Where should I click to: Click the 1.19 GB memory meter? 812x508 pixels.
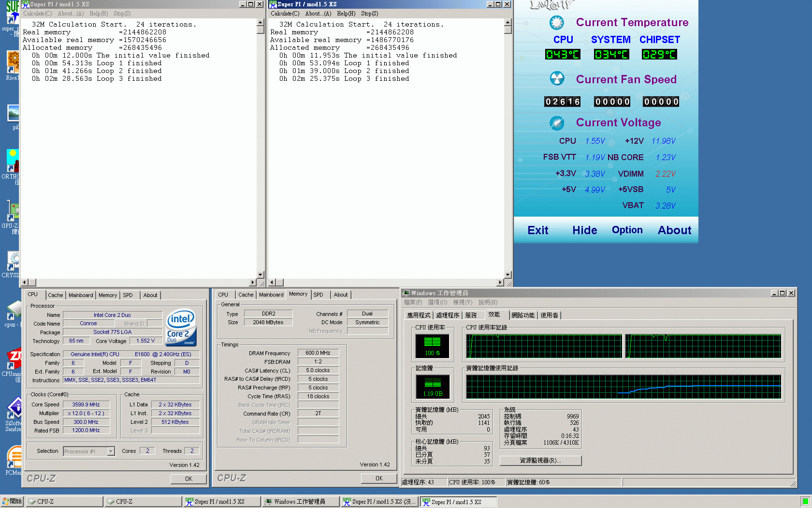click(x=433, y=387)
